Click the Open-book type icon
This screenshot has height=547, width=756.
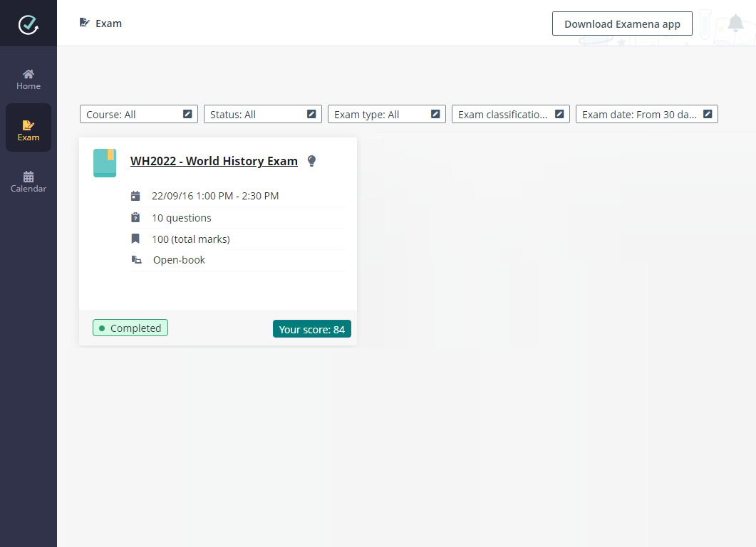[x=136, y=260]
